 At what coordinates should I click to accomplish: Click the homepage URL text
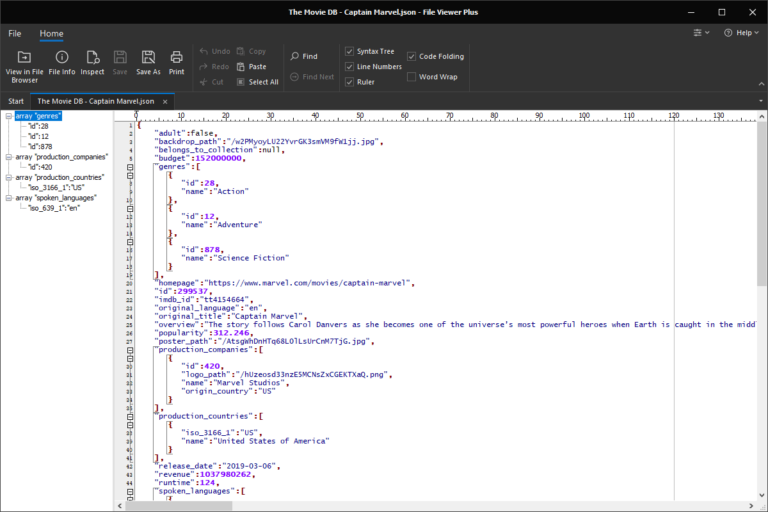click(x=307, y=283)
